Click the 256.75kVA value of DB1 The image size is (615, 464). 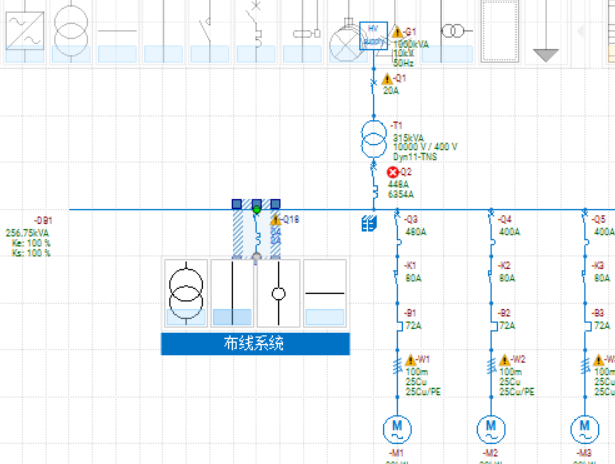click(x=27, y=233)
